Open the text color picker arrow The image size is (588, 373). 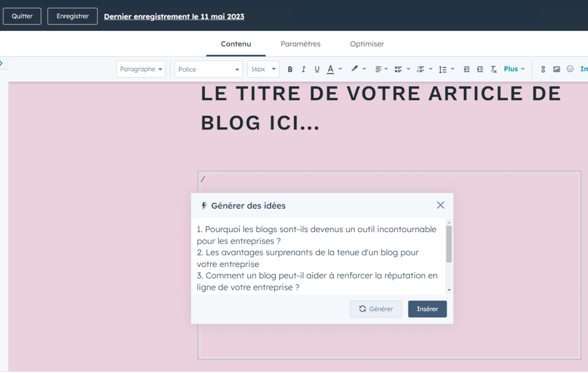[x=340, y=69]
